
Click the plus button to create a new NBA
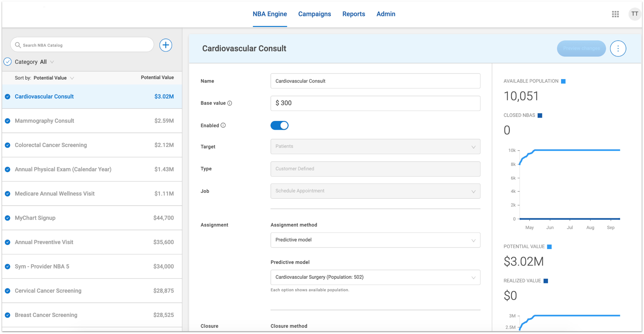pyautogui.click(x=166, y=45)
